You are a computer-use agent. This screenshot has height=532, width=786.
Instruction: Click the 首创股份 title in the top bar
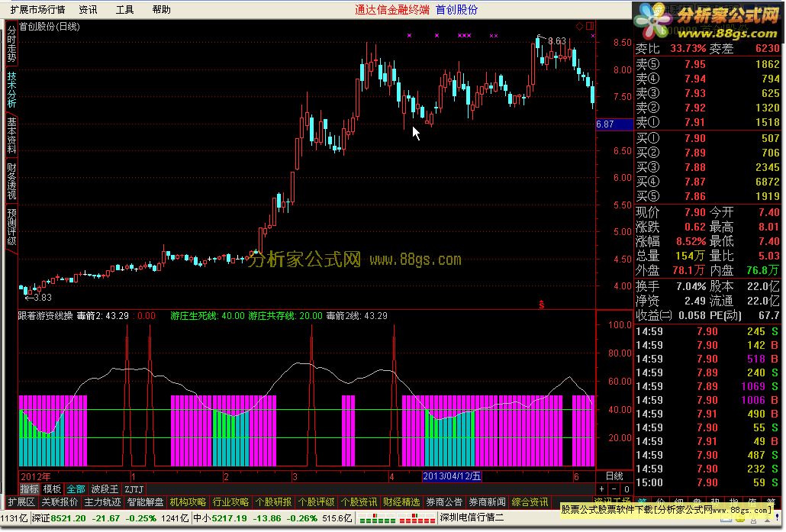(456, 9)
